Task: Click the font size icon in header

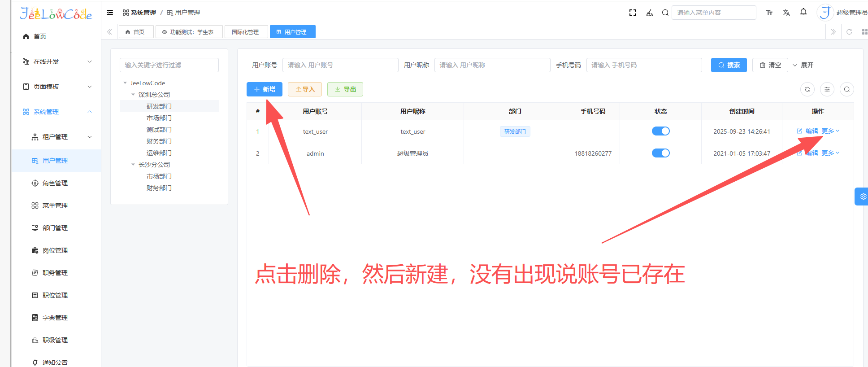Action: 769,13
